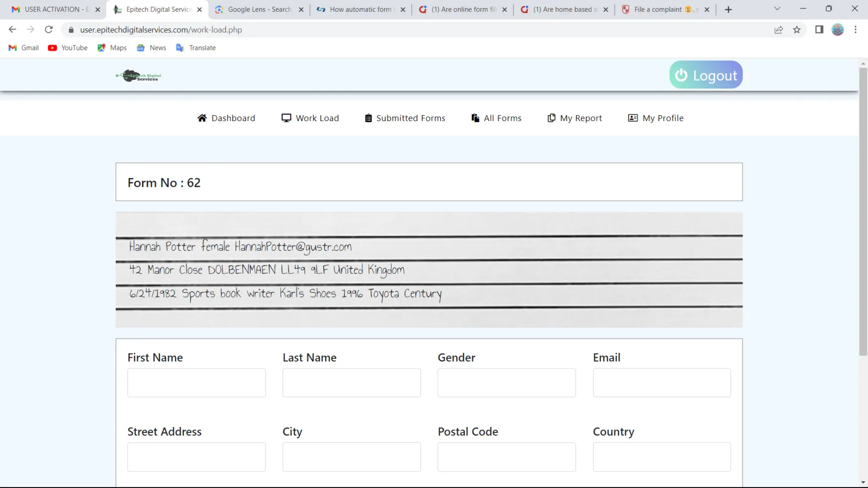Viewport: 868px width, 488px height.
Task: Open My Profile page
Action: click(656, 118)
